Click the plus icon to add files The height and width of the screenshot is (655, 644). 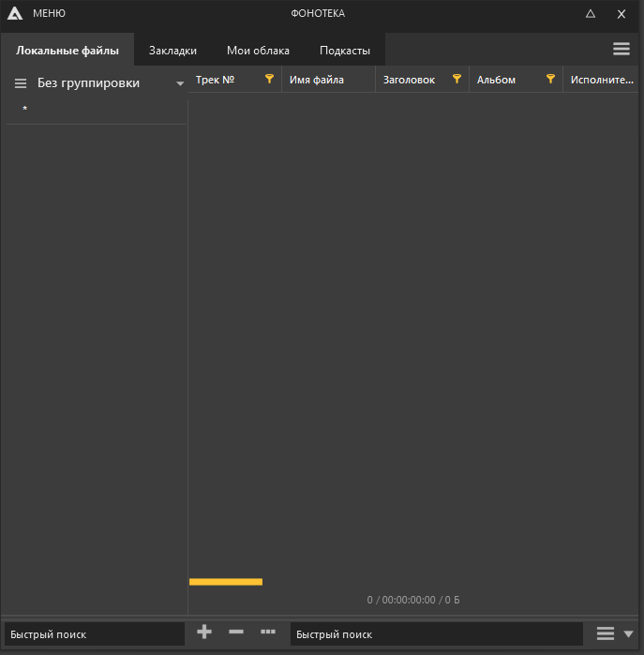point(204,633)
